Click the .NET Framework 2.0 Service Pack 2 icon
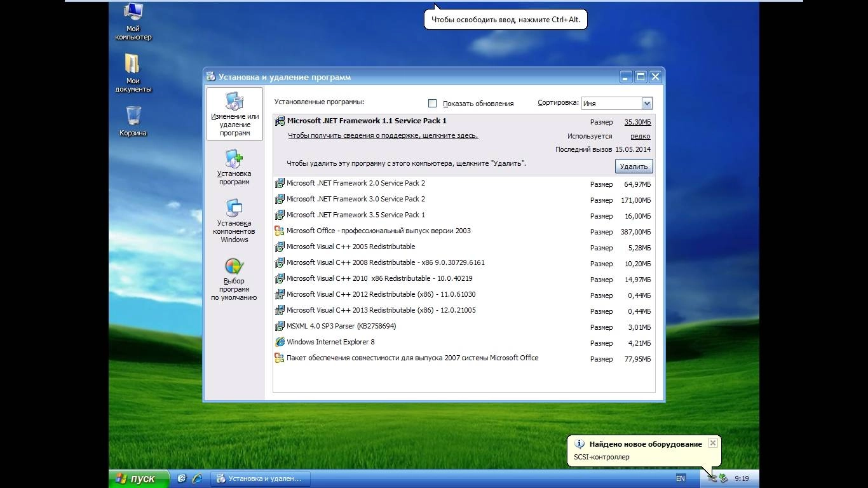This screenshot has width=868, height=488. pyautogui.click(x=280, y=183)
